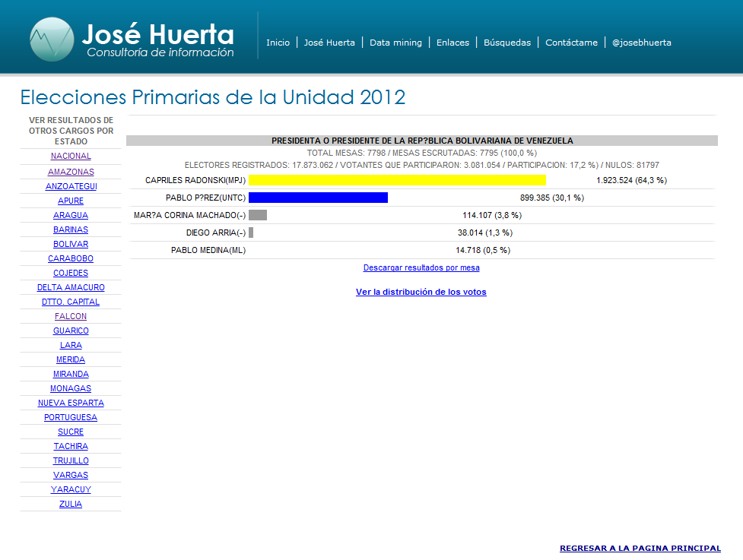This screenshot has height=560, width=743.
Task: Select BOLIVAR from the state sidebar
Action: click(70, 244)
